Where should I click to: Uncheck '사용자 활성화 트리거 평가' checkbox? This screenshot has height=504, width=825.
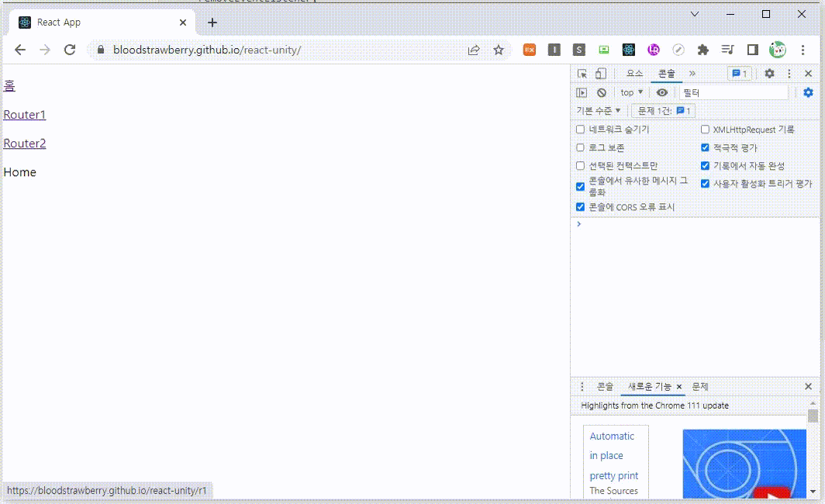705,184
